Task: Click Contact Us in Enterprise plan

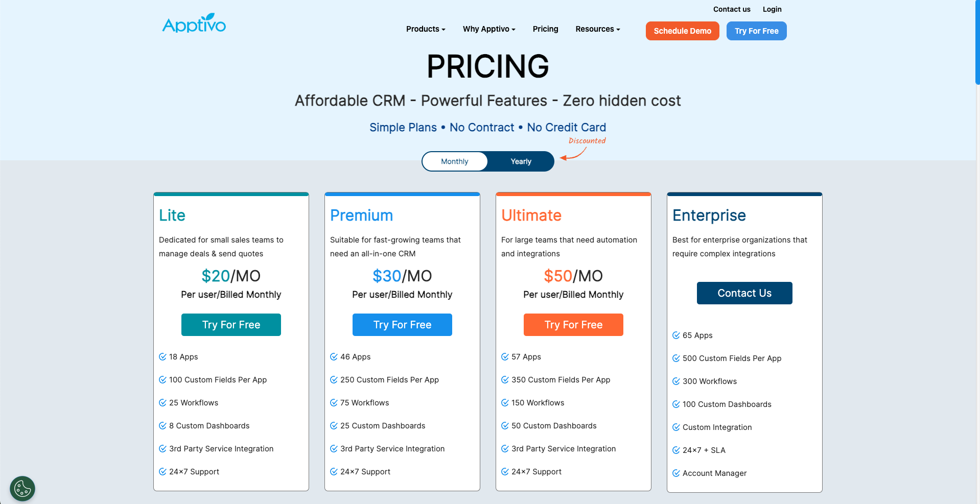Action: 744,293
